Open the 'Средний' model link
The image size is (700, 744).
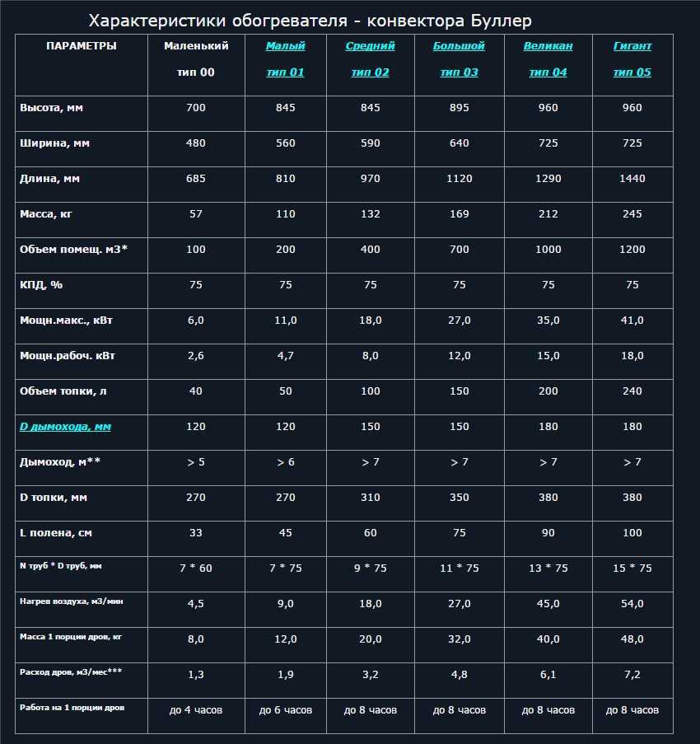coord(370,46)
